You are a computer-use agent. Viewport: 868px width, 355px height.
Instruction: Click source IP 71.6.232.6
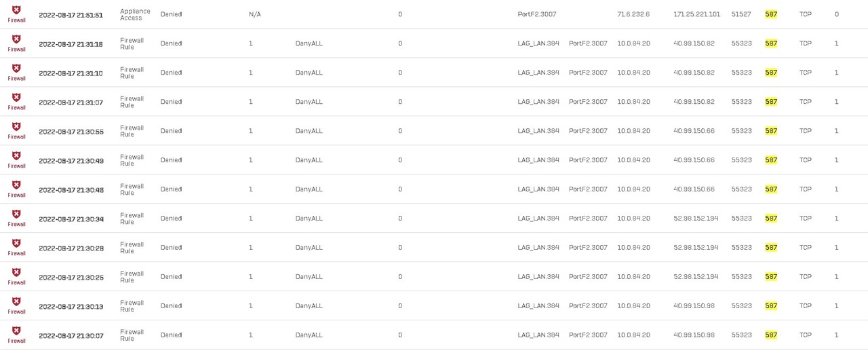633,14
